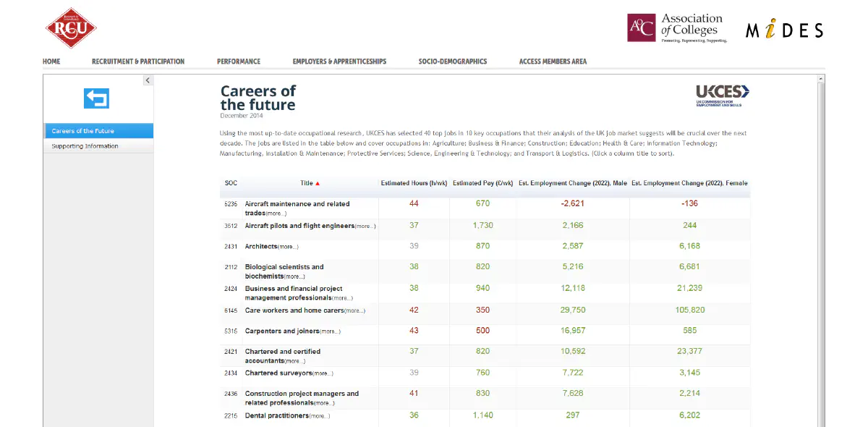Click the RCU logo

pyautogui.click(x=70, y=28)
